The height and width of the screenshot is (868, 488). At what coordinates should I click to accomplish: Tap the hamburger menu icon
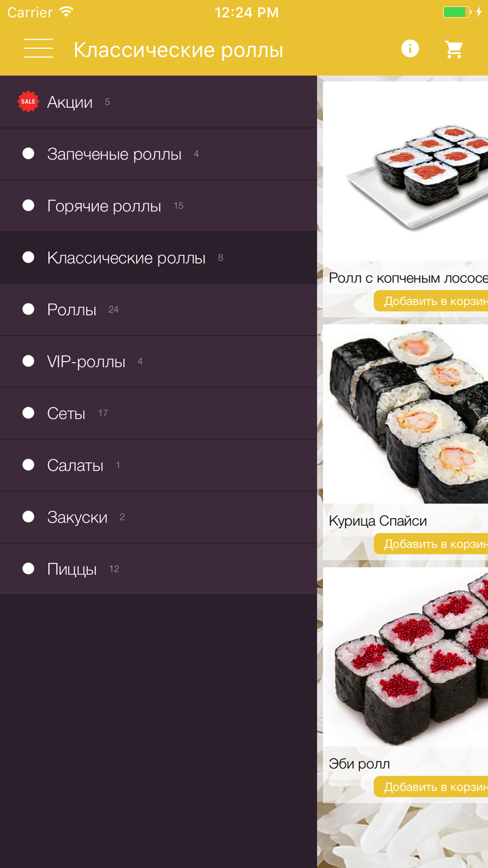pyautogui.click(x=38, y=48)
